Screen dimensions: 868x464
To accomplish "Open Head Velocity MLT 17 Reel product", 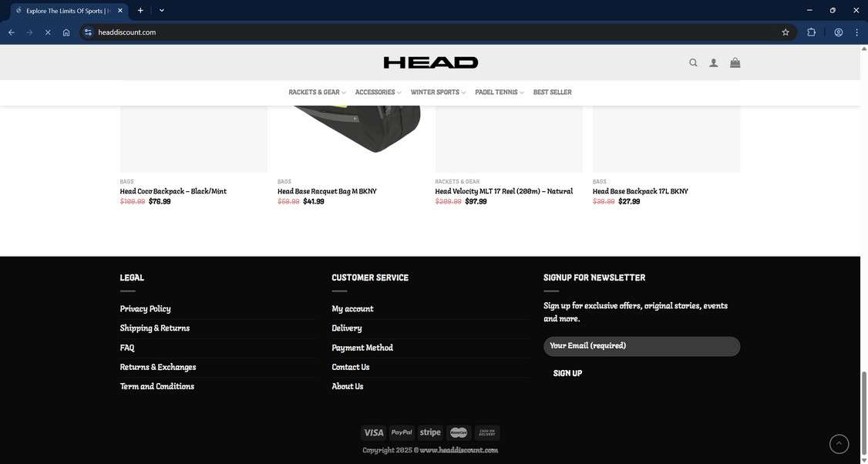I will (x=503, y=192).
